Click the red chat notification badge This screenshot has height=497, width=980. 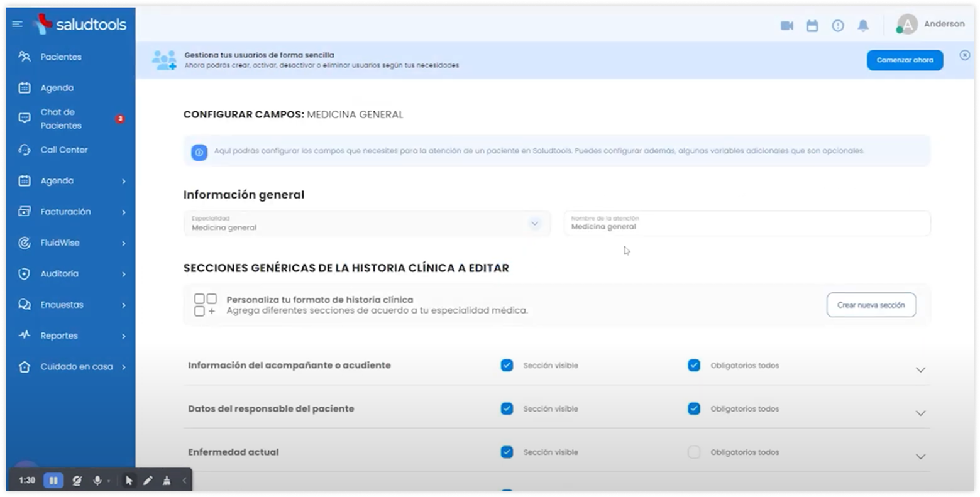coord(119,119)
